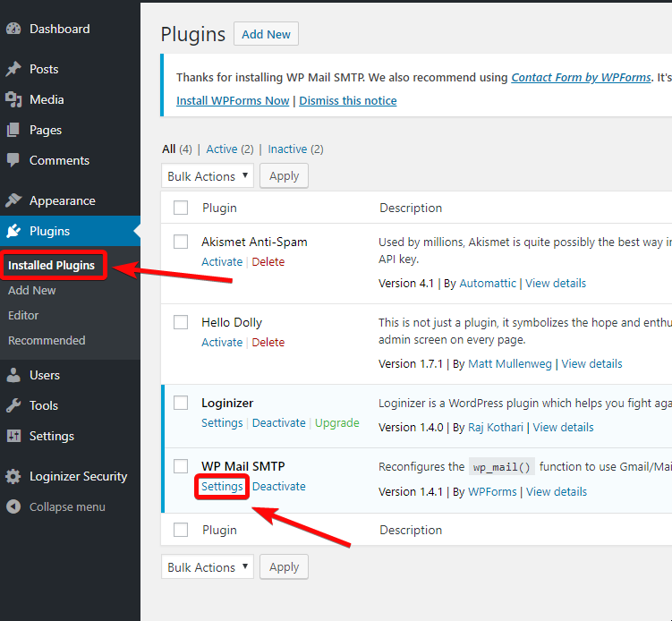Check the Hello Dolly checkbox
This screenshot has height=621, width=672.
pos(181,322)
